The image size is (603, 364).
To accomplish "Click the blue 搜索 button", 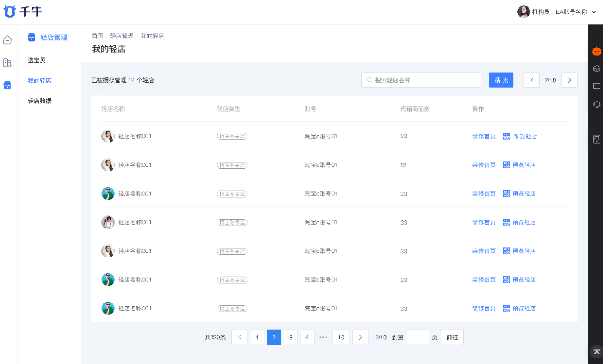I will coord(501,80).
